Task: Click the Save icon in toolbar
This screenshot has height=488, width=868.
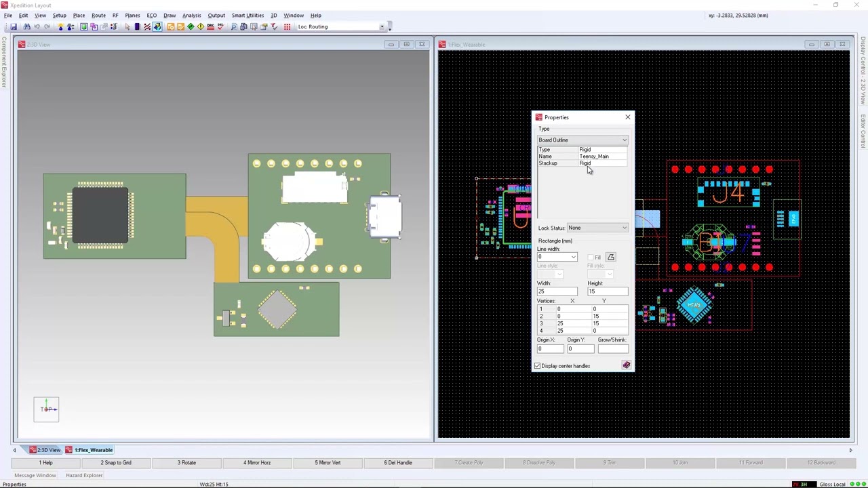Action: [x=13, y=26]
